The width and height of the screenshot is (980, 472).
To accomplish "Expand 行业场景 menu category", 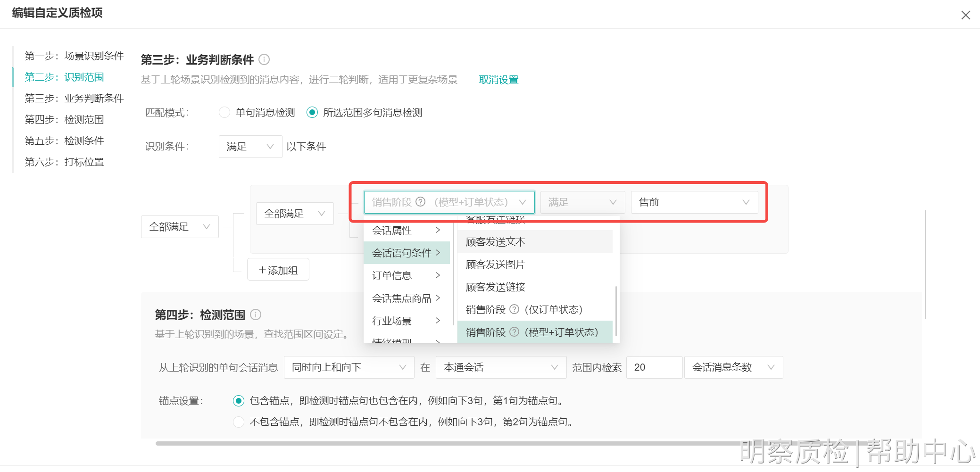I will pos(407,321).
